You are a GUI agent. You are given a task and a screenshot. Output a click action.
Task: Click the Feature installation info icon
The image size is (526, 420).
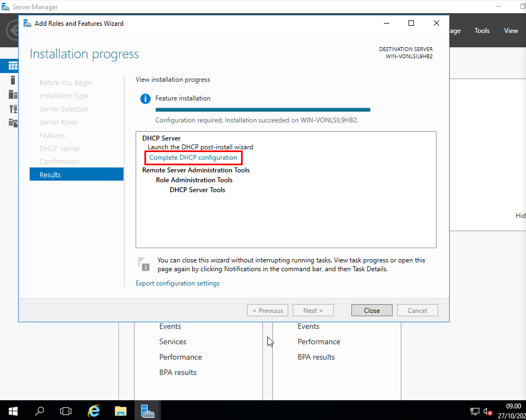pyautogui.click(x=146, y=99)
